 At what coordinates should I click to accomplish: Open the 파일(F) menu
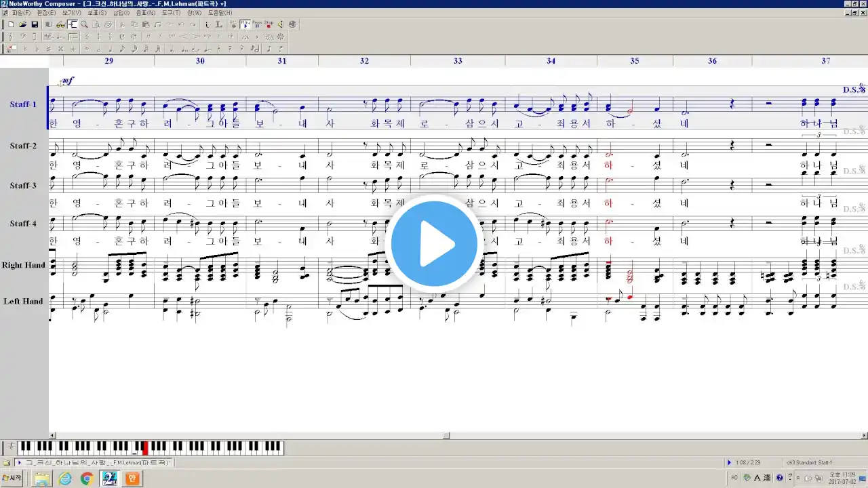[x=22, y=13]
